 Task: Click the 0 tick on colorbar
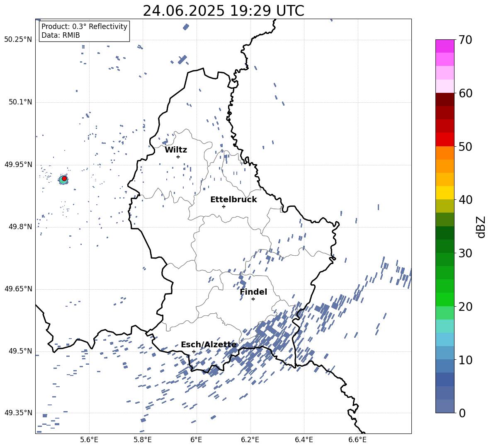462,413
